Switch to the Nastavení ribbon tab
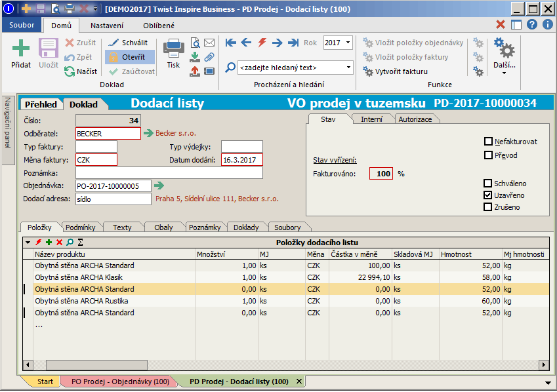Image resolution: width=557 pixels, height=392 pixels. (106, 26)
